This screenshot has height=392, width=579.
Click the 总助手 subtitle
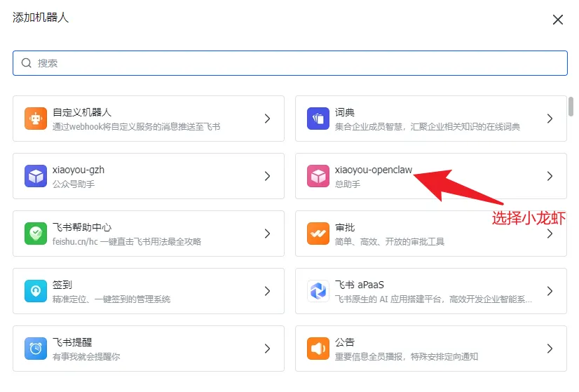(348, 184)
